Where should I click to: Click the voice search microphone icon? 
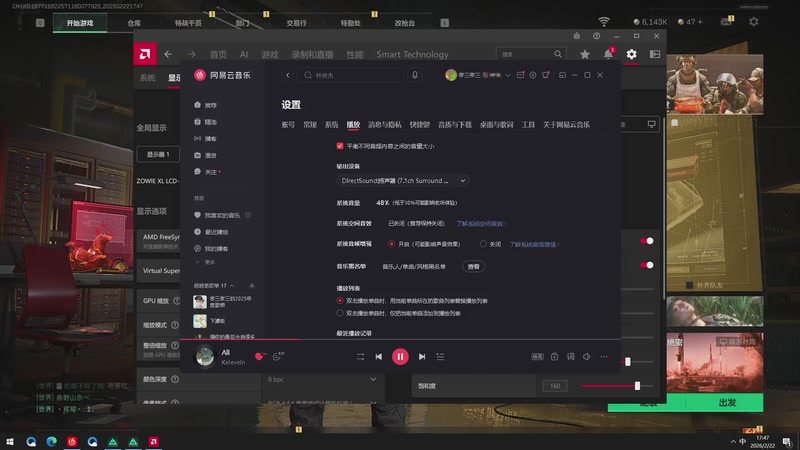pos(415,75)
